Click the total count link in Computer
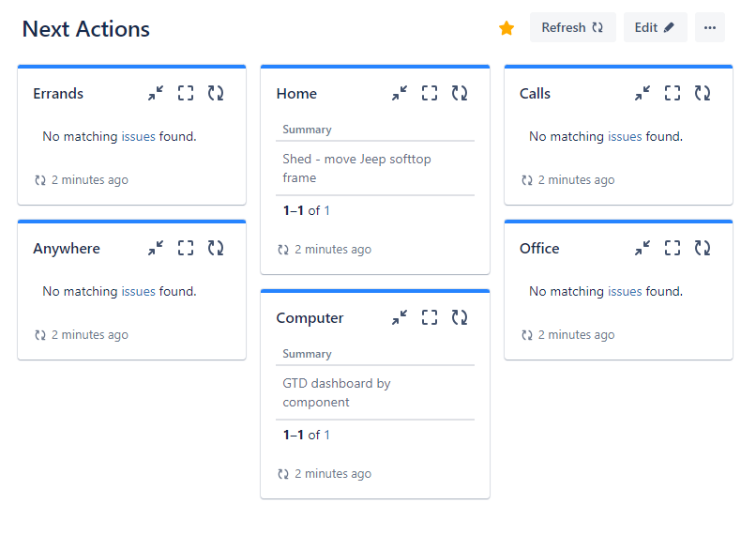 327,436
